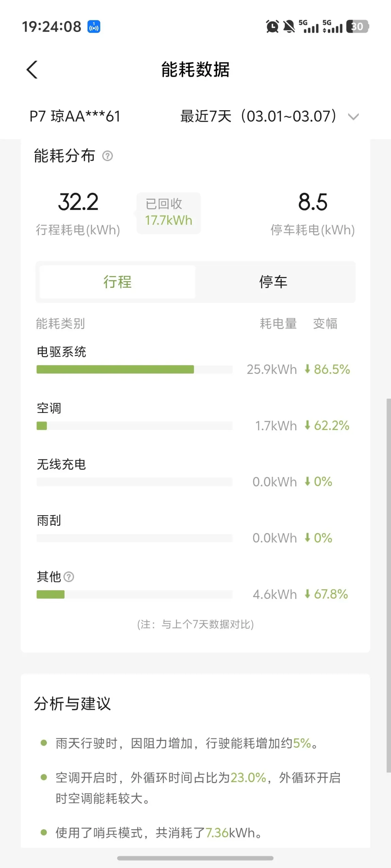
Task: Tap the back arrow icon
Action: click(x=32, y=70)
